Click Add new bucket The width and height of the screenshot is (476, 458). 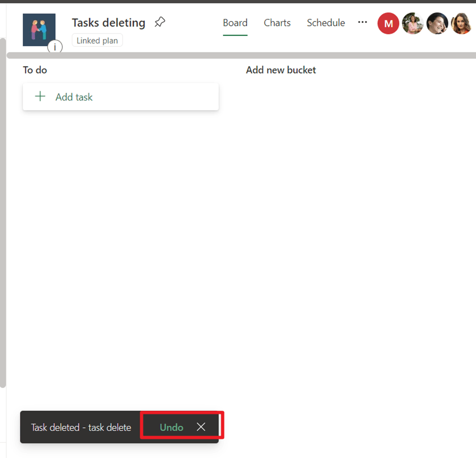pyautogui.click(x=281, y=70)
